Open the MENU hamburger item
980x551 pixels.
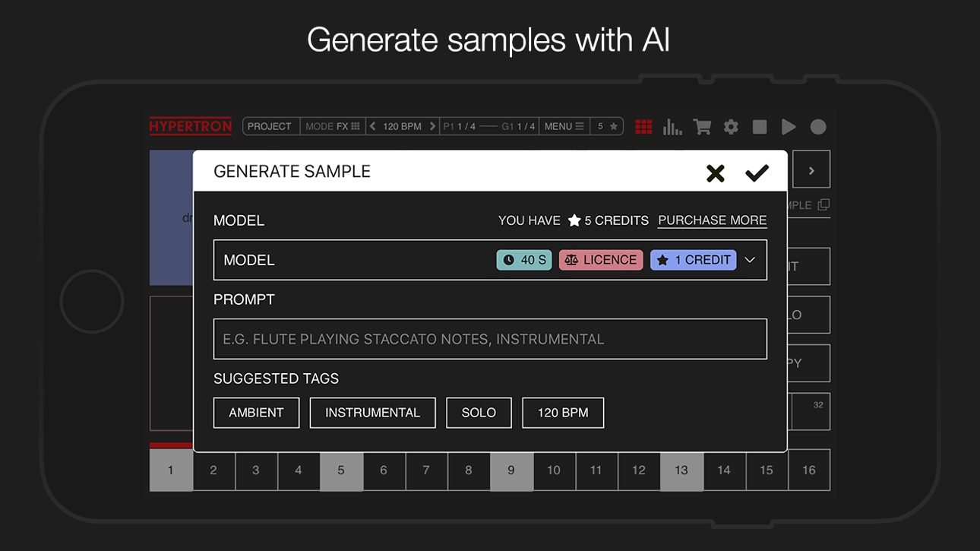[564, 126]
